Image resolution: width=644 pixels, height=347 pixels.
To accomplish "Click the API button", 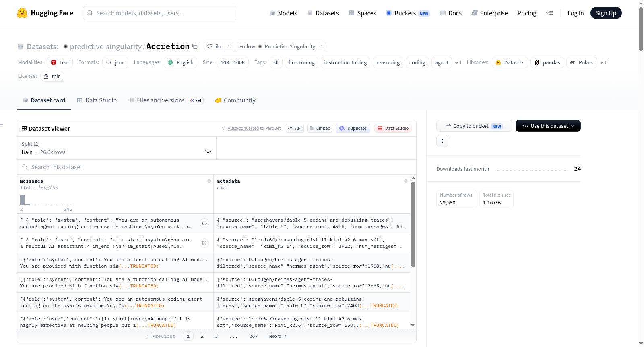I will click(295, 128).
